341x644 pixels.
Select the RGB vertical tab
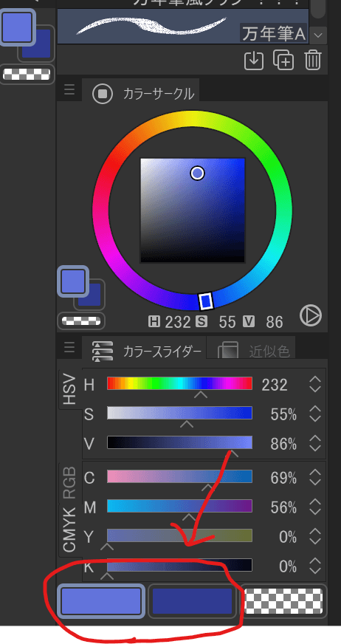click(70, 482)
